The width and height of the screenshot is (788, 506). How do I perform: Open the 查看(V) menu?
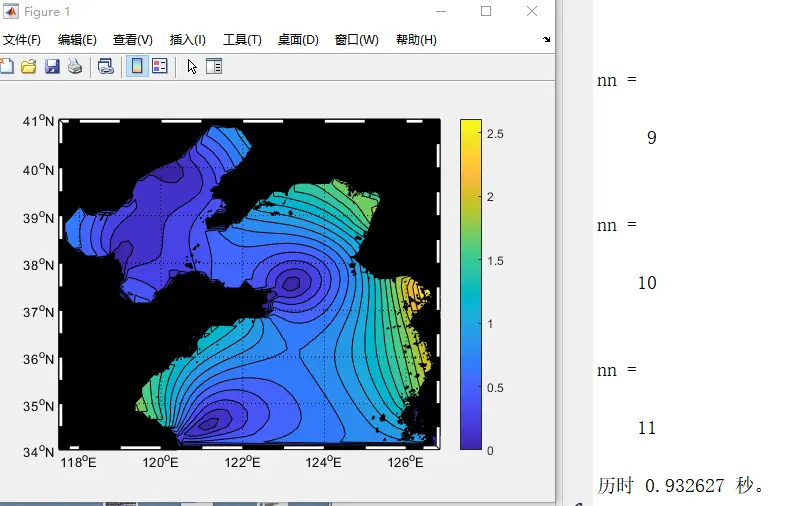[133, 40]
